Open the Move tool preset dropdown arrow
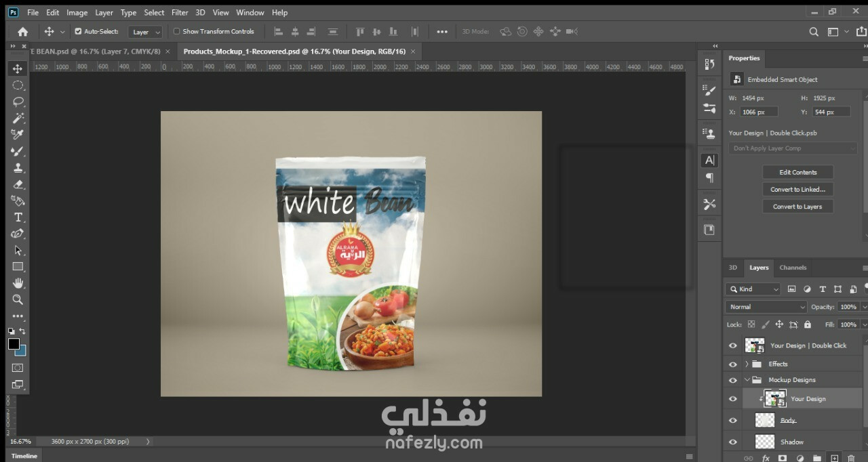Viewport: 868px width, 462px height. coord(62,32)
